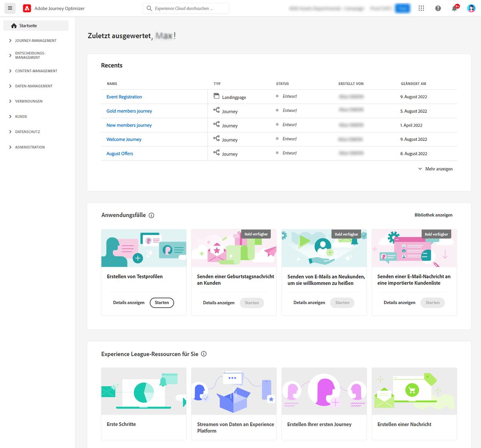Click the info icon next to Anwendungsfälle
The width and height of the screenshot is (481, 448).
click(x=151, y=215)
